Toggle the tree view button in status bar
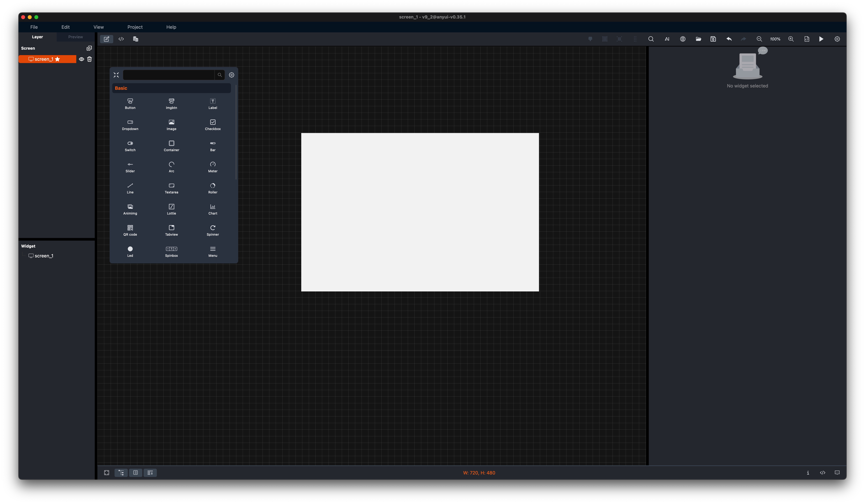The image size is (865, 504). (121, 472)
